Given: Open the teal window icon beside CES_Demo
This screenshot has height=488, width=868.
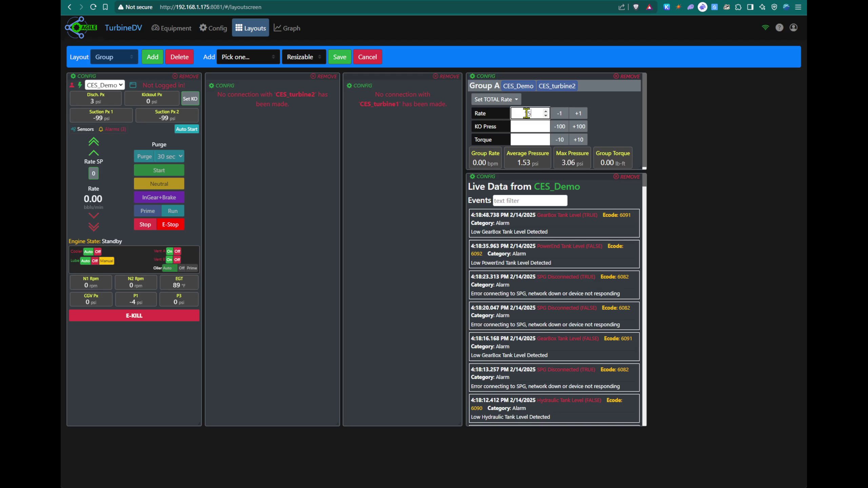Looking at the screenshot, I should (132, 85).
